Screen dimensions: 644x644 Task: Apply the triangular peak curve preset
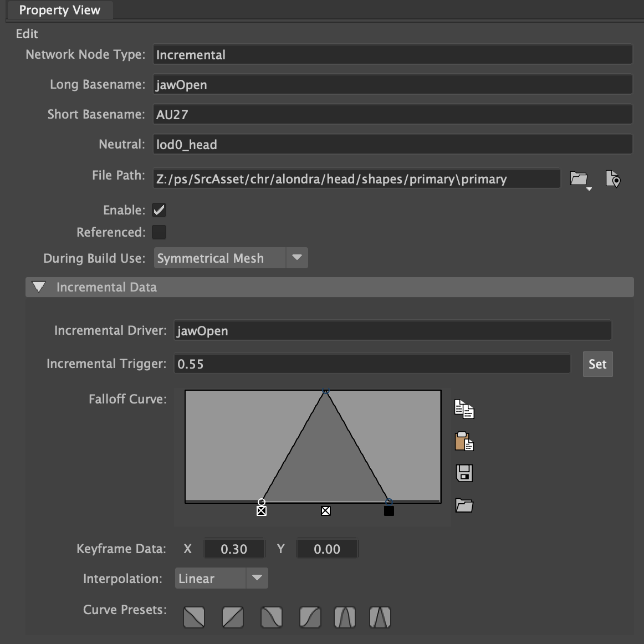(x=380, y=617)
